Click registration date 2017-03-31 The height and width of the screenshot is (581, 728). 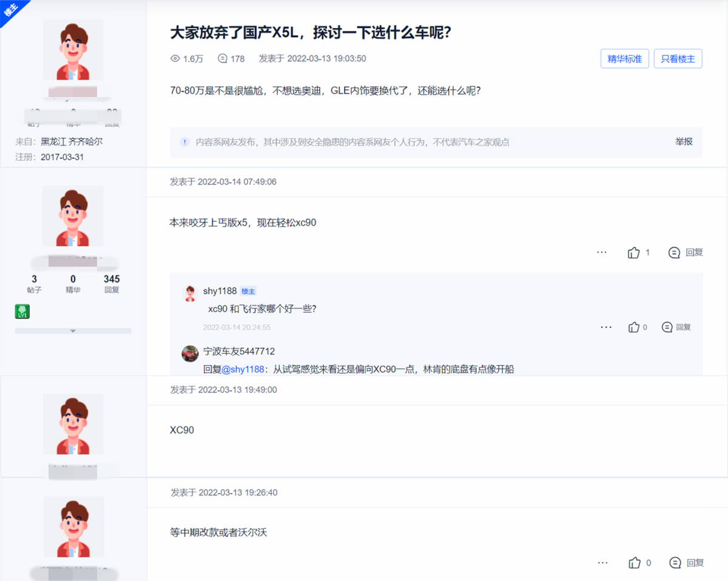62,157
